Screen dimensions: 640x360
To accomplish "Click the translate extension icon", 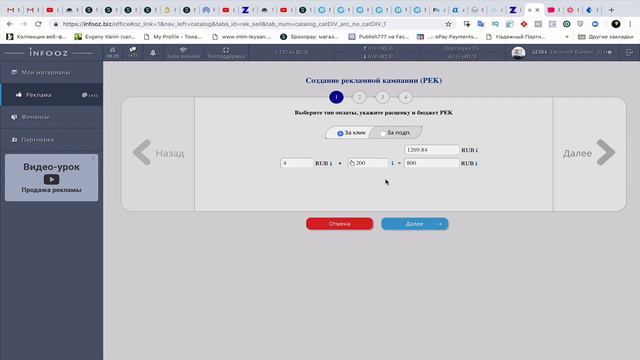I will point(481,24).
